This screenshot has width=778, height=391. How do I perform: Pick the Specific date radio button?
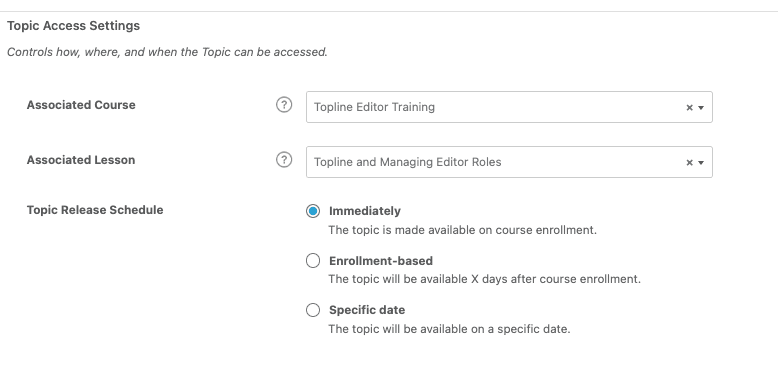click(x=313, y=310)
